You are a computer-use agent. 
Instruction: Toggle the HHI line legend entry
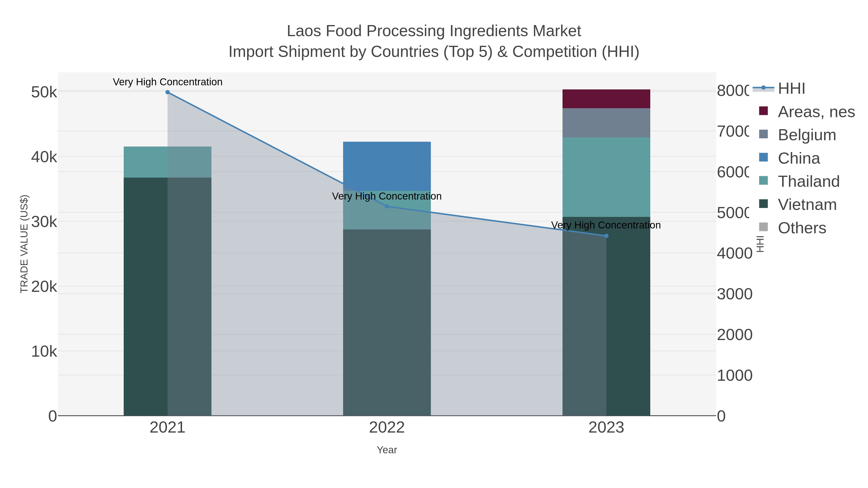(x=779, y=89)
